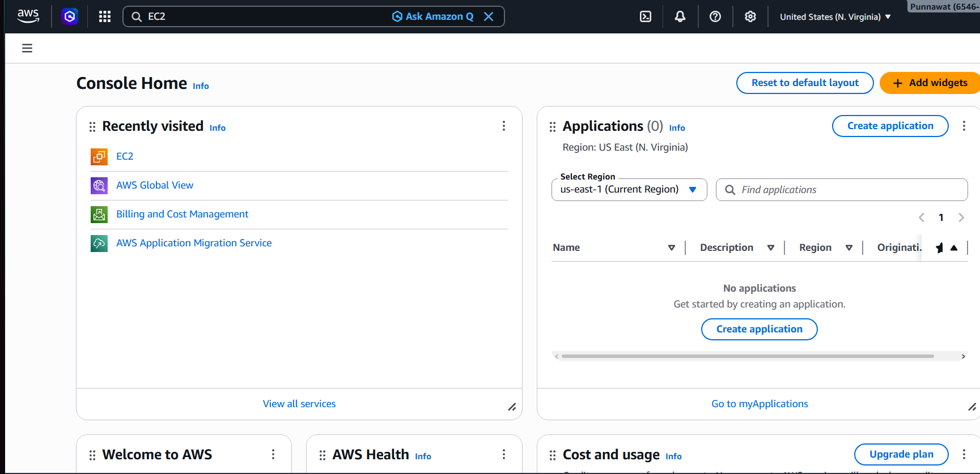Click the Recently visited resize corner handle
Screen dimensions: 980x474
pos(512,407)
